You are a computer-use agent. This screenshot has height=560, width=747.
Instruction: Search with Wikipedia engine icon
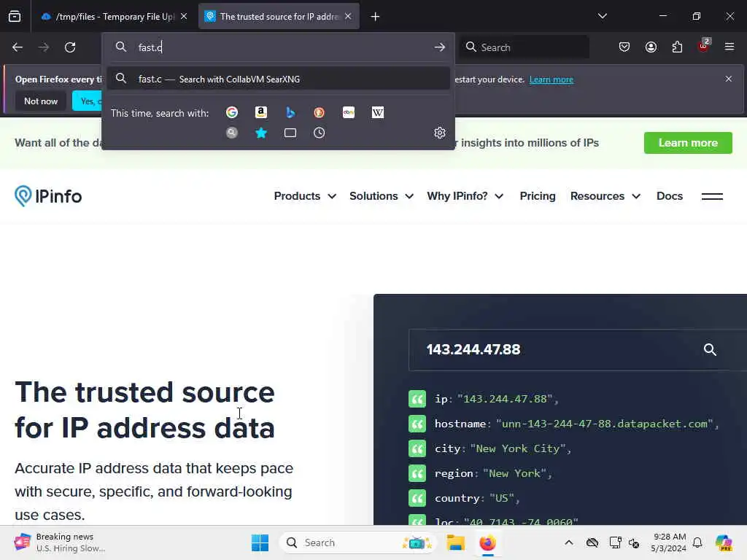pos(378,112)
